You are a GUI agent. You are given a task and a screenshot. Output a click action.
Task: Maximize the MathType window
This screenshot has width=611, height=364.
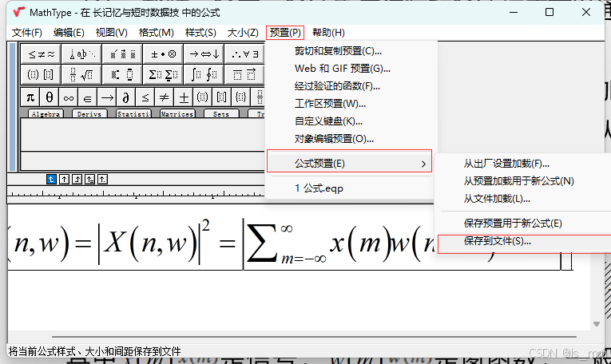(550, 12)
